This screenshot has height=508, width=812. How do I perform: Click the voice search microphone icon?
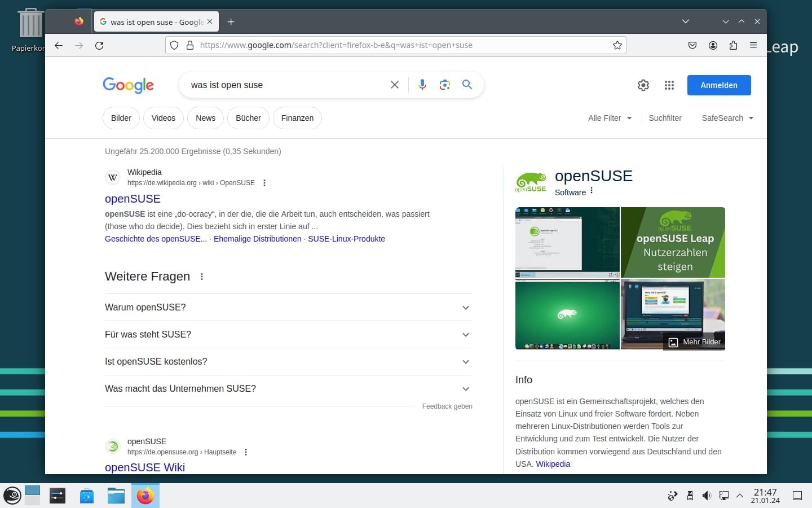[422, 85]
